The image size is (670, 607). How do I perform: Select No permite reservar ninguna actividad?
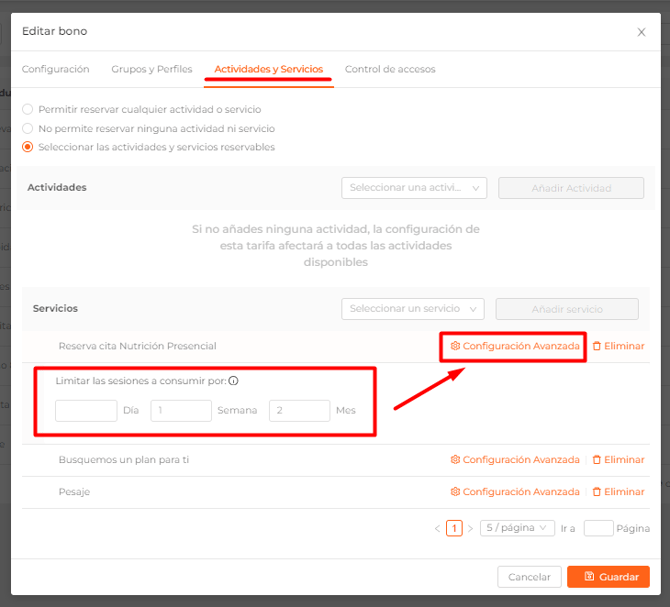pos(28,129)
